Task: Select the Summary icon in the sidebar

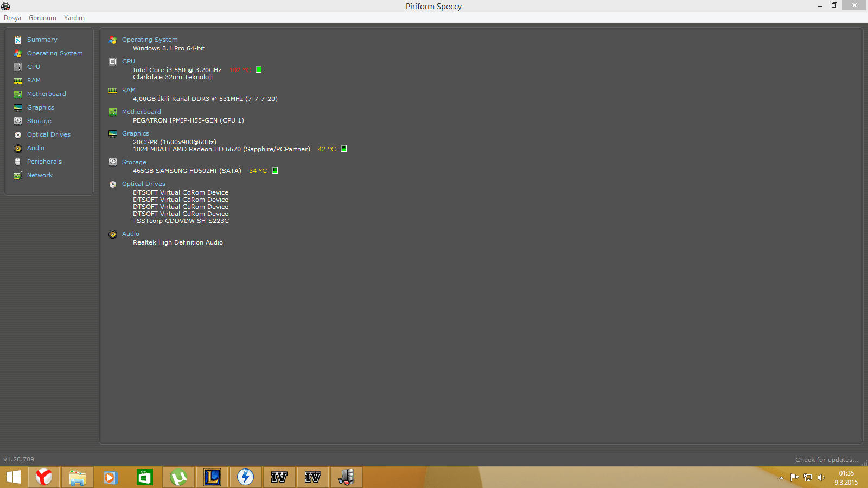Action: [x=18, y=40]
